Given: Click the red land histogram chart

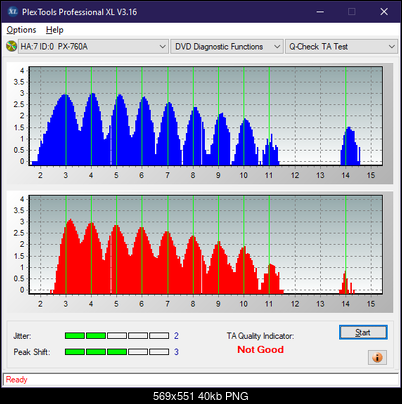Looking at the screenshot, I should pyautogui.click(x=206, y=245).
